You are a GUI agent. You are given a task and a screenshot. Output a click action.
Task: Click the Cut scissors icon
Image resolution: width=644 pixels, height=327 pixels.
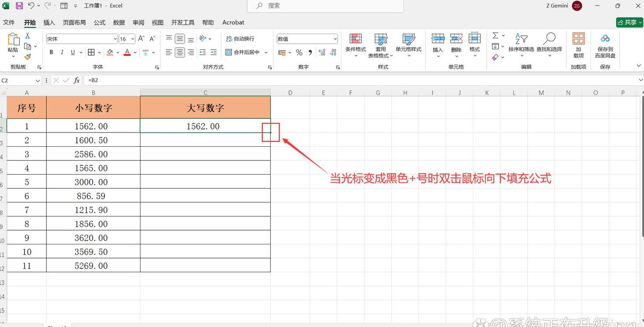point(27,36)
